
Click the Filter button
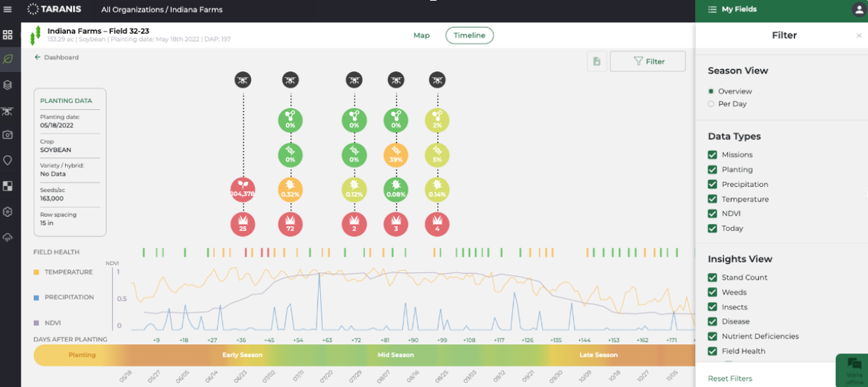[x=648, y=62]
